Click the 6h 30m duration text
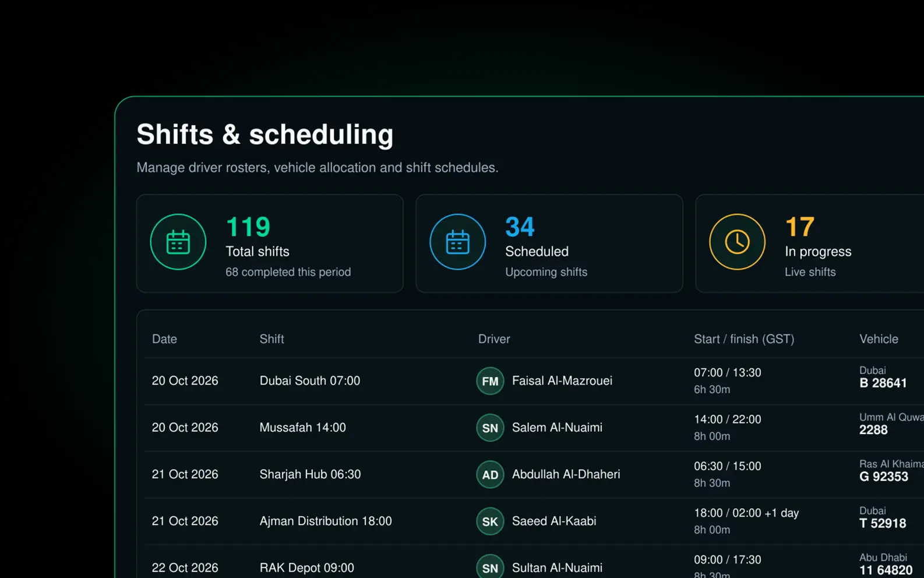 tap(712, 389)
